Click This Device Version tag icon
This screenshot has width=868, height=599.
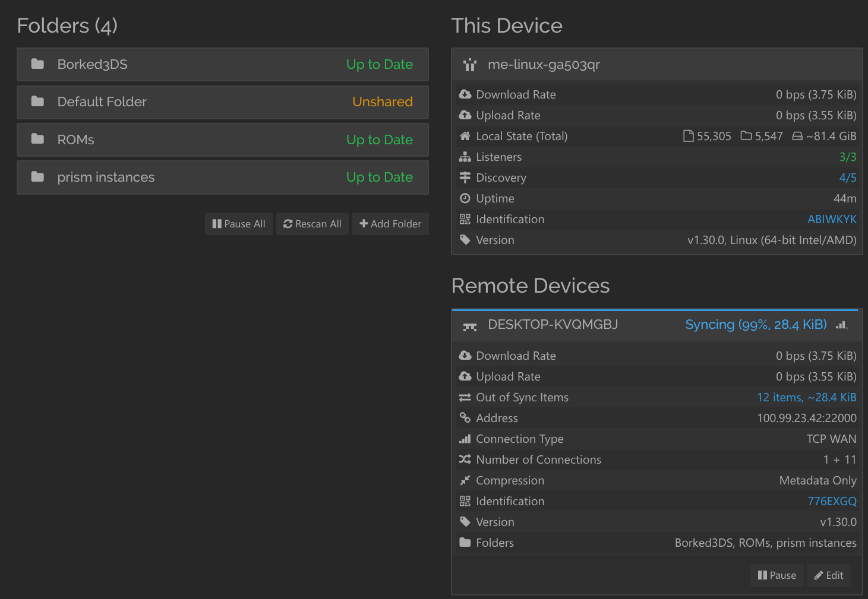pos(465,240)
